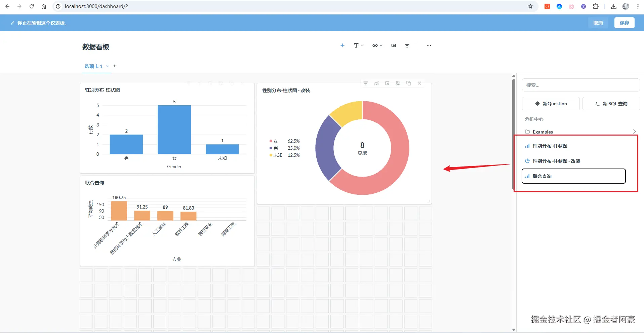Open the three-dots more options menu

(x=429, y=45)
